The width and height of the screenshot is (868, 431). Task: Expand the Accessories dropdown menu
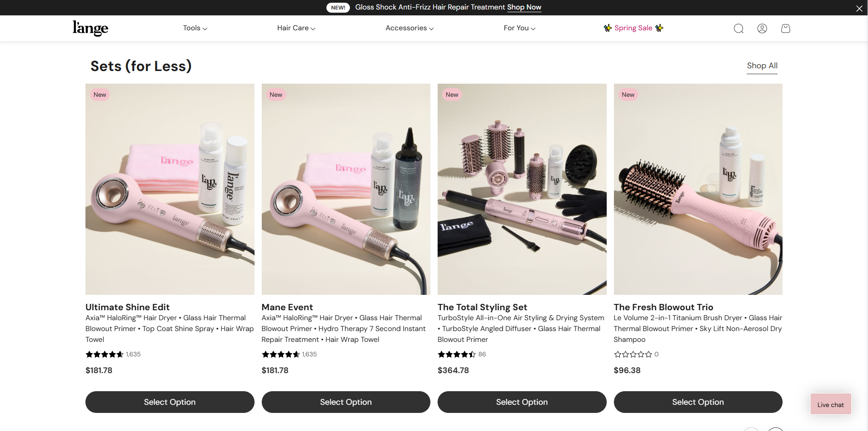410,28
